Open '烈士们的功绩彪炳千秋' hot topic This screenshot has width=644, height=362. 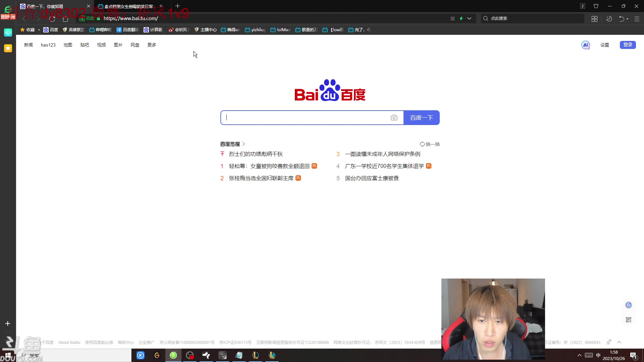pyautogui.click(x=256, y=154)
